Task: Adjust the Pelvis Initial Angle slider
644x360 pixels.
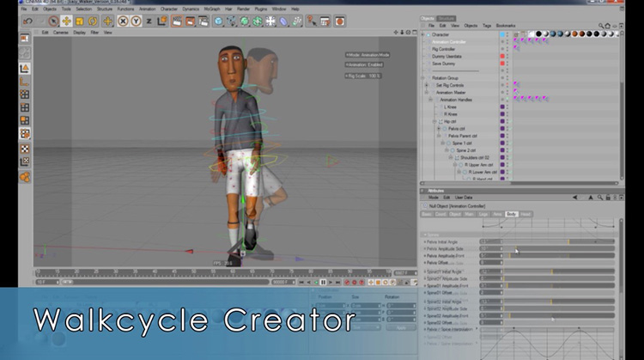Action: (559, 241)
